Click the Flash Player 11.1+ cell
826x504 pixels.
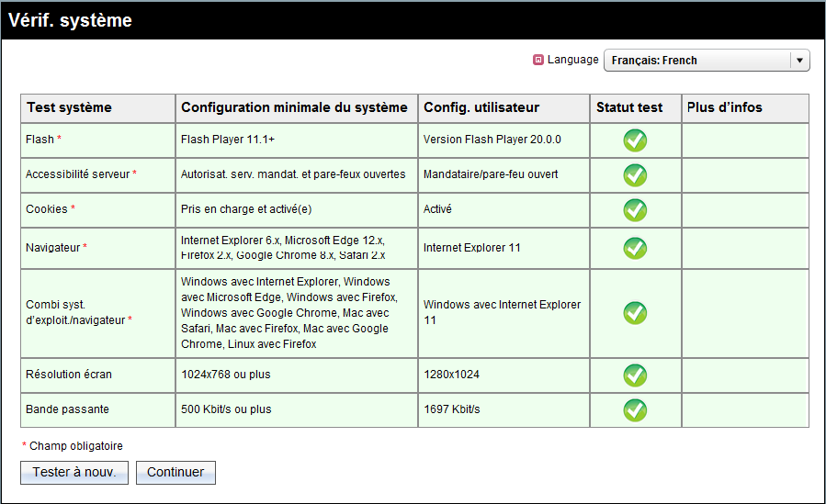point(297,140)
